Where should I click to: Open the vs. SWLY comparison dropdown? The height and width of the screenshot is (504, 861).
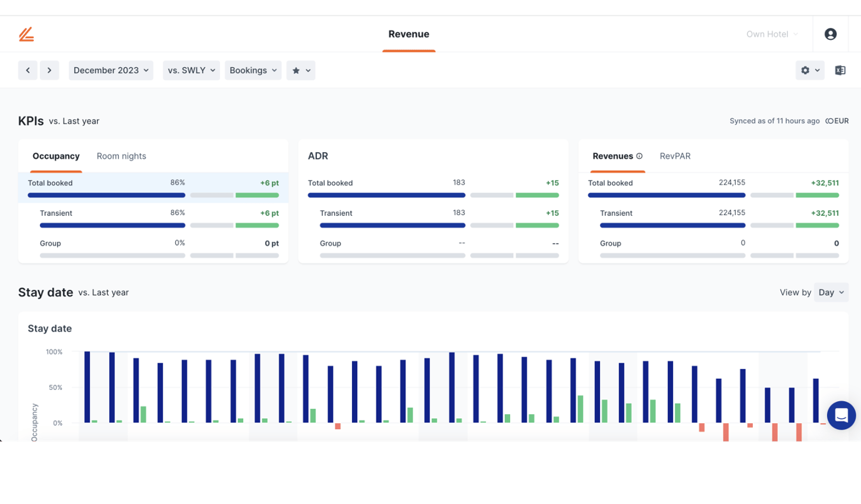click(x=192, y=70)
